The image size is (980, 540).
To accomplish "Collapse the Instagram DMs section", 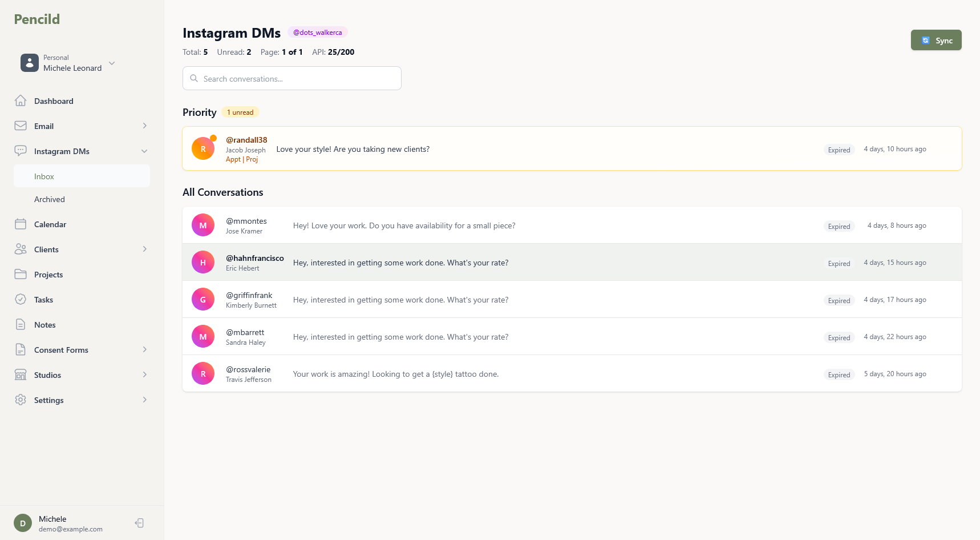I will click(144, 151).
